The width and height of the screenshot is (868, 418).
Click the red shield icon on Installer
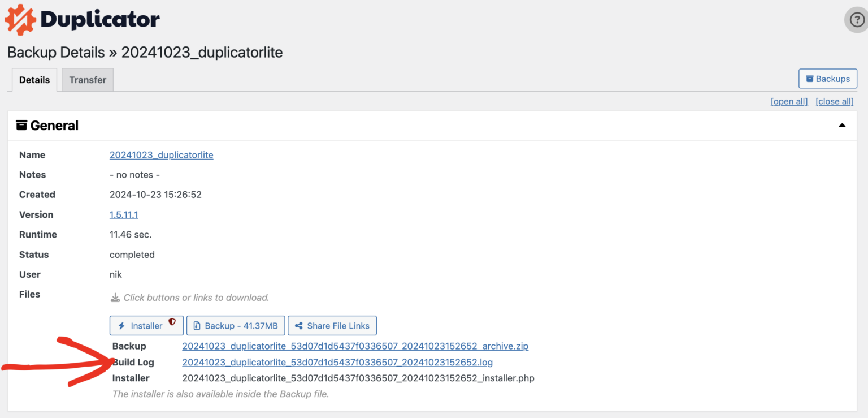(x=172, y=322)
